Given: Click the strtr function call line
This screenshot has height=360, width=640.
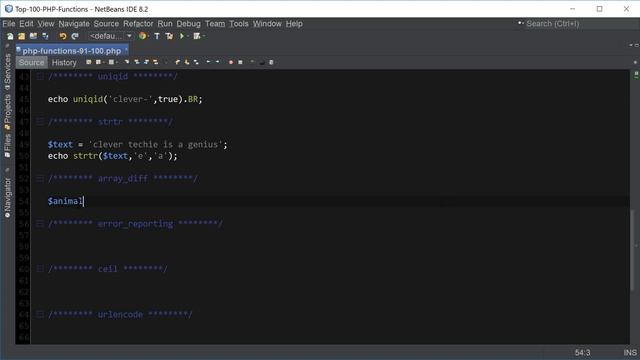Looking at the screenshot, I should coord(113,156).
